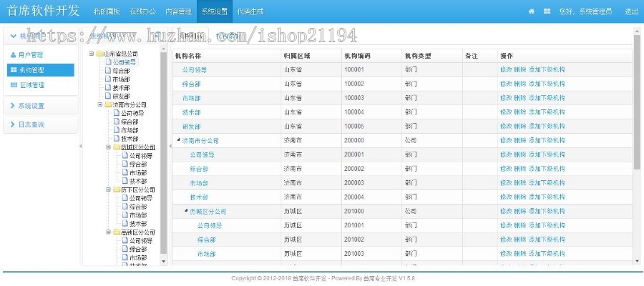
Task: Click 添加下级机构 in the 200000 row
Action: (x=546, y=140)
